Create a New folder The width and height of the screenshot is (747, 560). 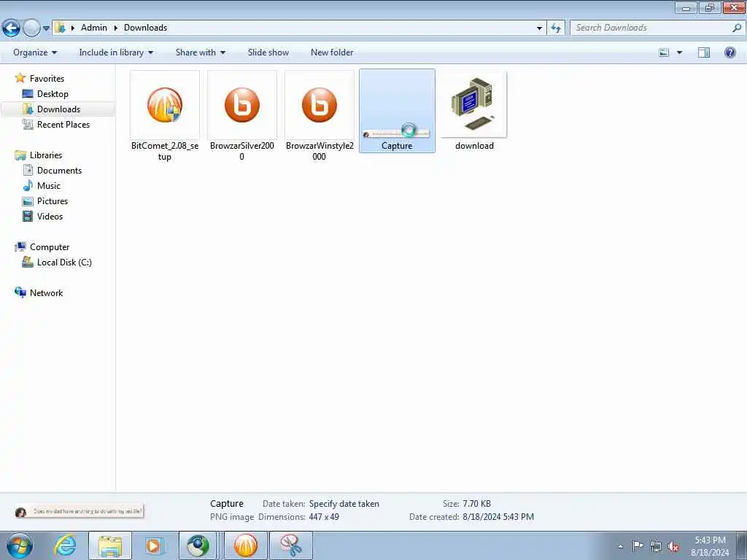[332, 52]
